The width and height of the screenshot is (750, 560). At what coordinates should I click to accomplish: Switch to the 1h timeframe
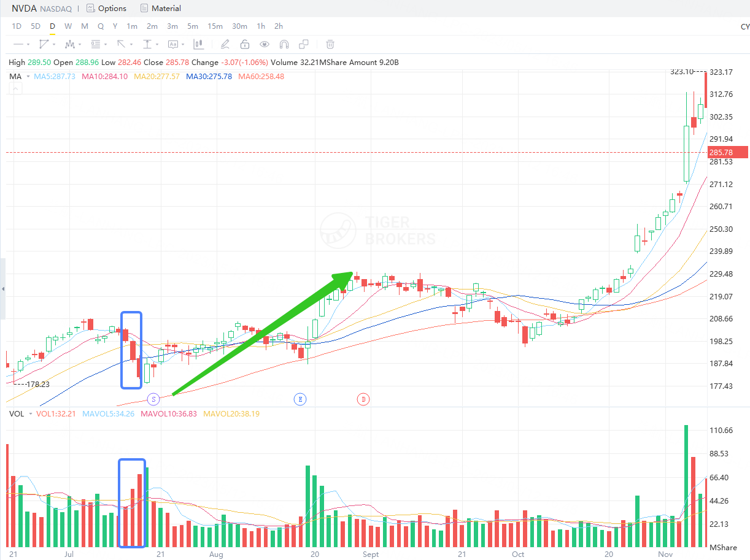[261, 26]
